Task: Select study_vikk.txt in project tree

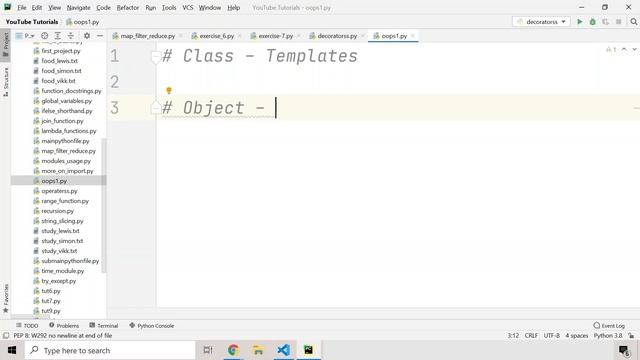Action: [59, 251]
